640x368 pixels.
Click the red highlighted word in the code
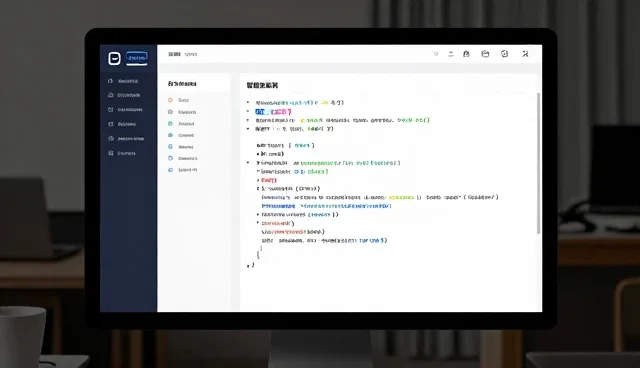269,180
